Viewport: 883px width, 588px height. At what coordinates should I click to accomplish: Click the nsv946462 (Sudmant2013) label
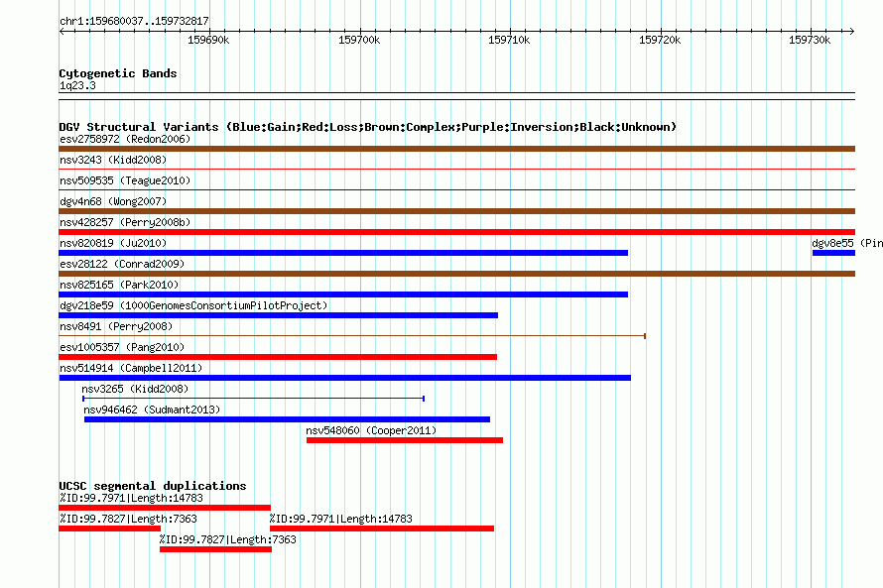[152, 410]
